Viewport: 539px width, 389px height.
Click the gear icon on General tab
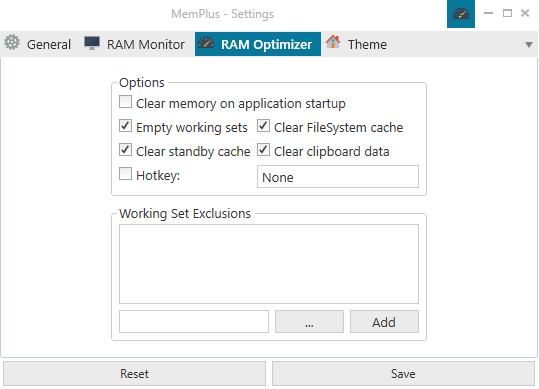click(x=12, y=43)
